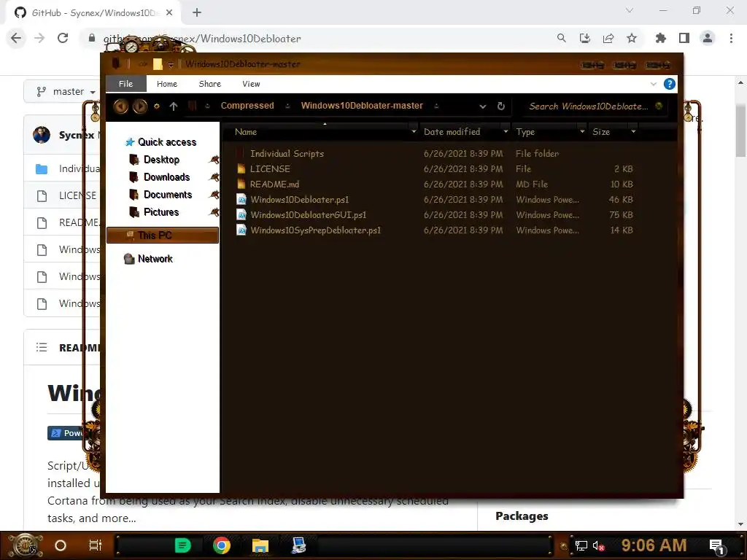Viewport: 747px width, 560px height.
Task: Sort files by Size column
Action: tap(601, 132)
